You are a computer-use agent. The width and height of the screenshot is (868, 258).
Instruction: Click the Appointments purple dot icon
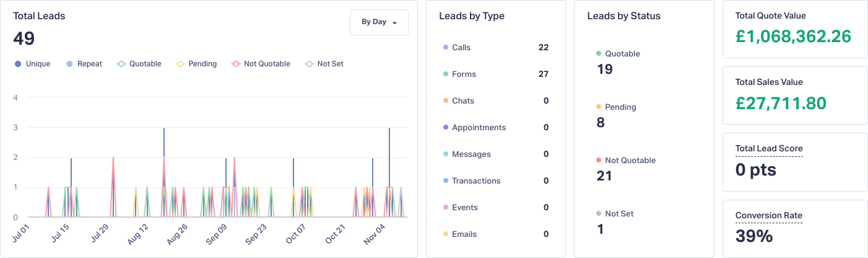[446, 128]
